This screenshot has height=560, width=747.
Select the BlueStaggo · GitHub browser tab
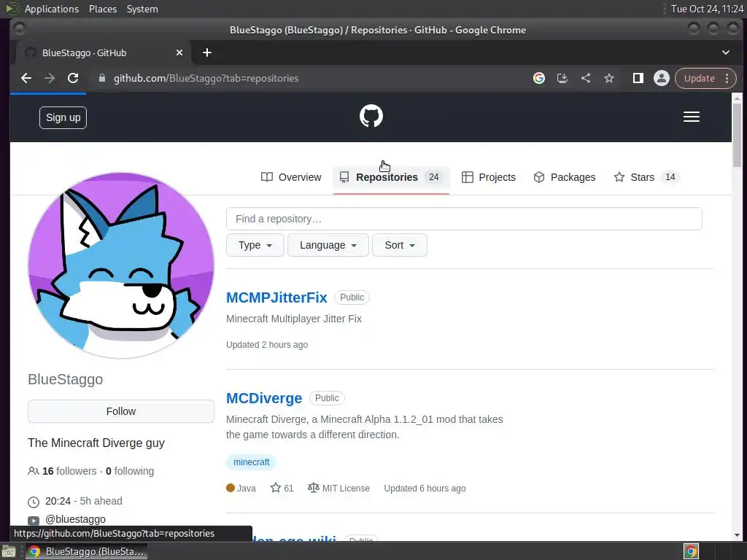[104, 52]
